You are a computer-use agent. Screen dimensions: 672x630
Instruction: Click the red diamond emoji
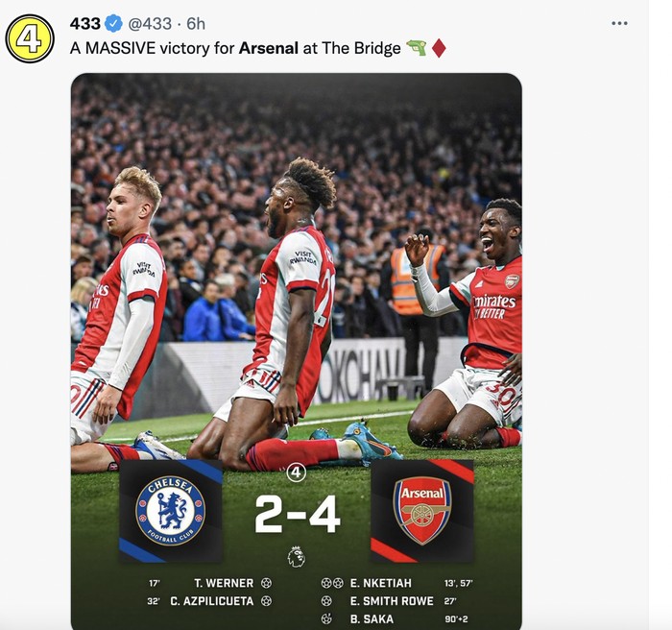(439, 48)
